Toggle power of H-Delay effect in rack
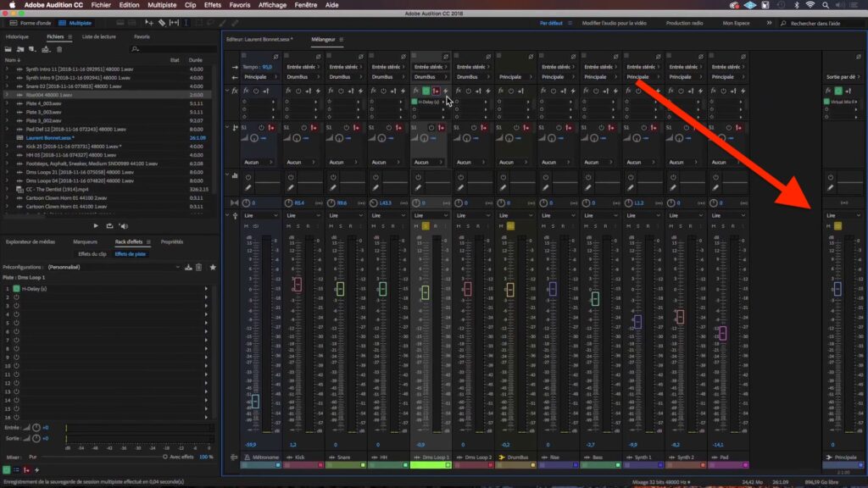 [x=15, y=289]
